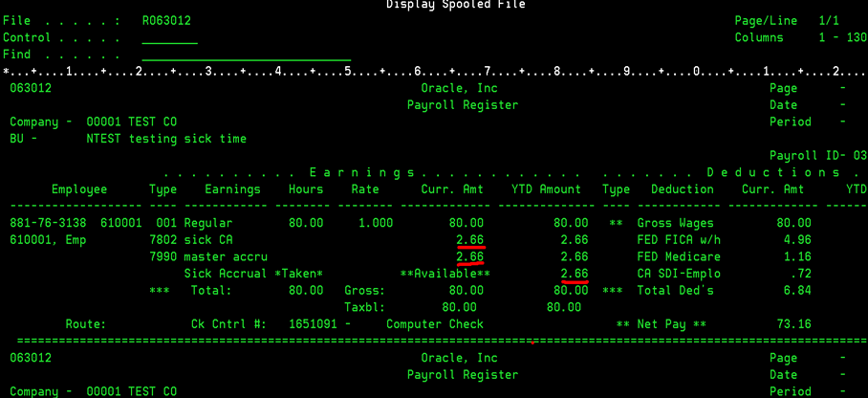Click the 2.66 current amount for sick CA

coord(470,240)
